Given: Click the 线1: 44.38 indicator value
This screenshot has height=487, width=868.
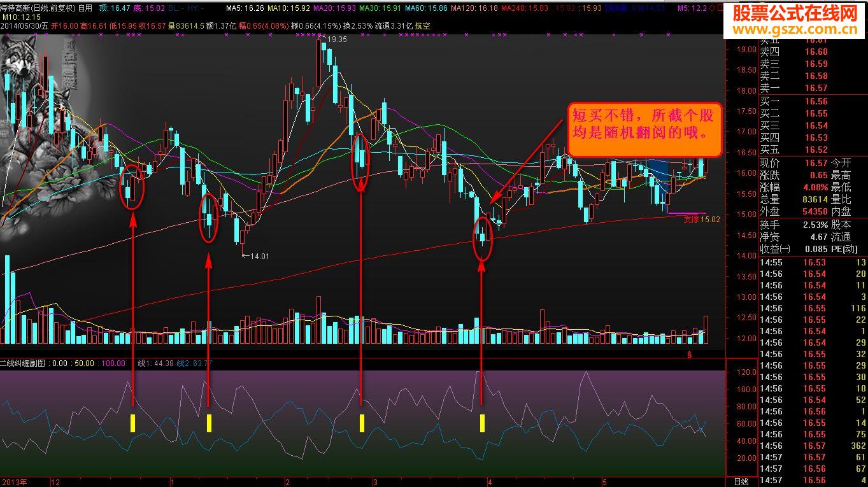Looking at the screenshot, I should (156, 363).
